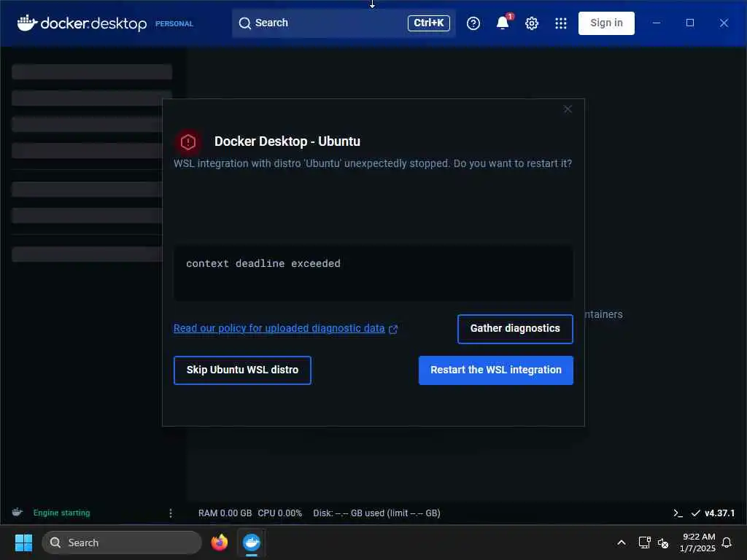Open the terminal icon in status bar
747x560 pixels.
[x=678, y=513]
